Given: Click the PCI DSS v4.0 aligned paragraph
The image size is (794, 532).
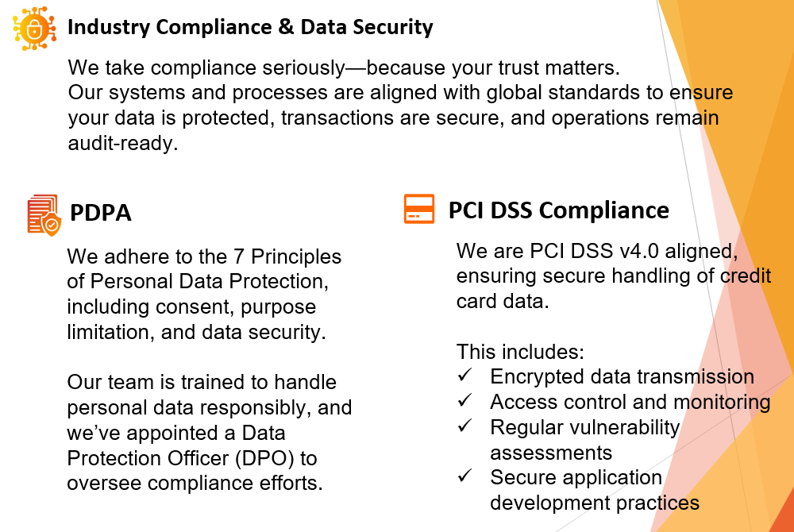Looking at the screenshot, I should pos(613,276).
